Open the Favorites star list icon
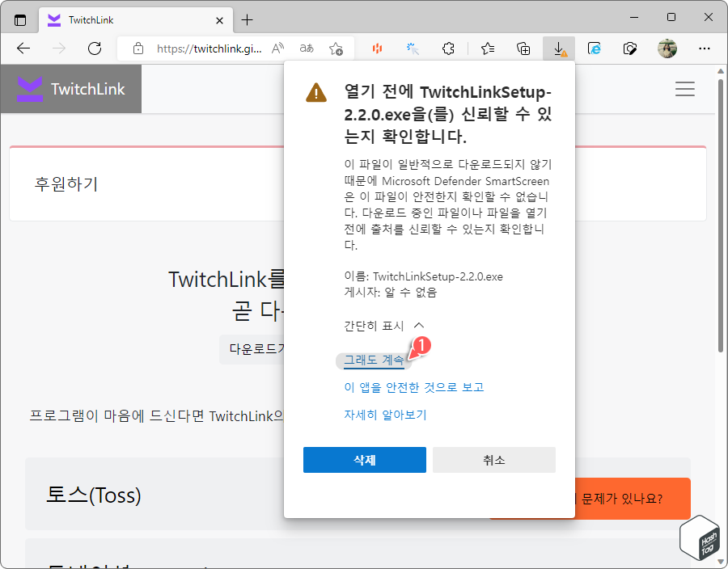Screen dimensions: 728x569 pyautogui.click(x=487, y=48)
